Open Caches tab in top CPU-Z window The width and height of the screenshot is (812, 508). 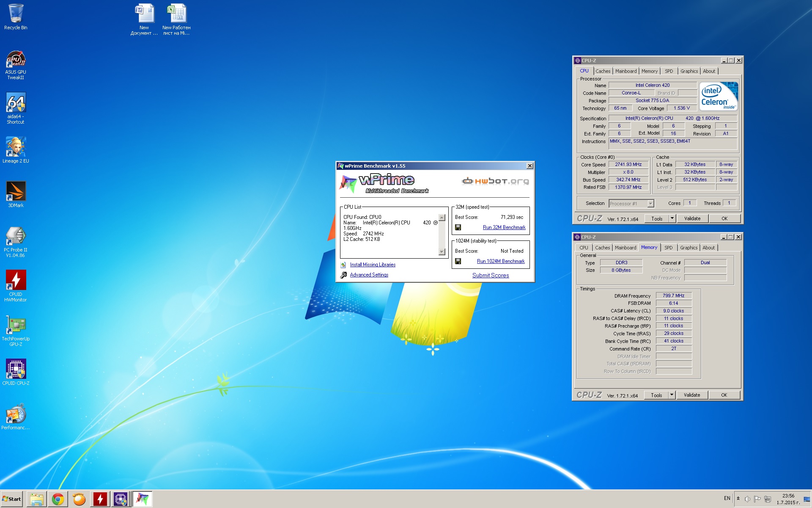pos(603,71)
